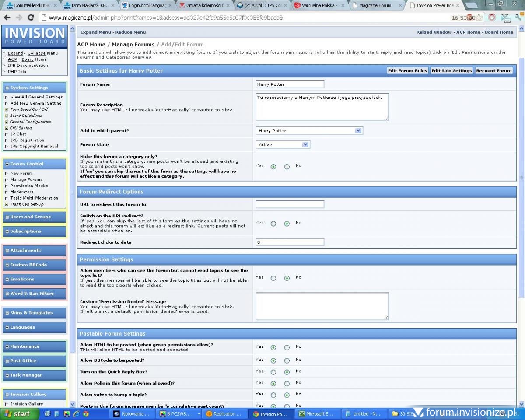The width and height of the screenshot is (525, 420).
Task: Click the page vertical scrollbar
Action: 521,175
